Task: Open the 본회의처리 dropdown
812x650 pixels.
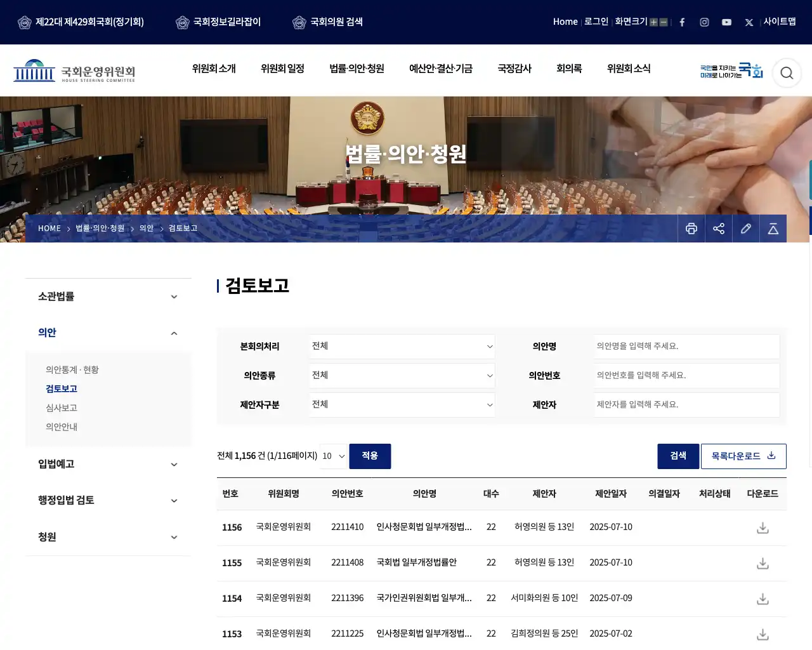Action: (x=402, y=346)
